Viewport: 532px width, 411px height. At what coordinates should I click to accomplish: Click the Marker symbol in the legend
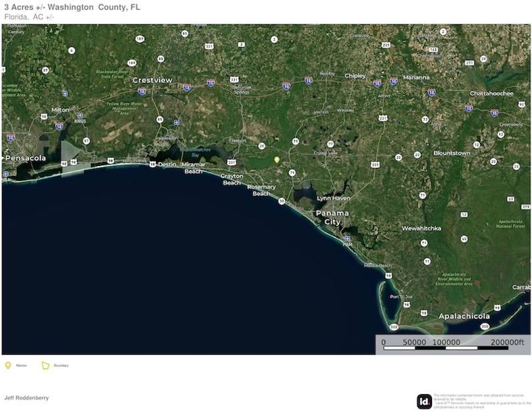8,364
